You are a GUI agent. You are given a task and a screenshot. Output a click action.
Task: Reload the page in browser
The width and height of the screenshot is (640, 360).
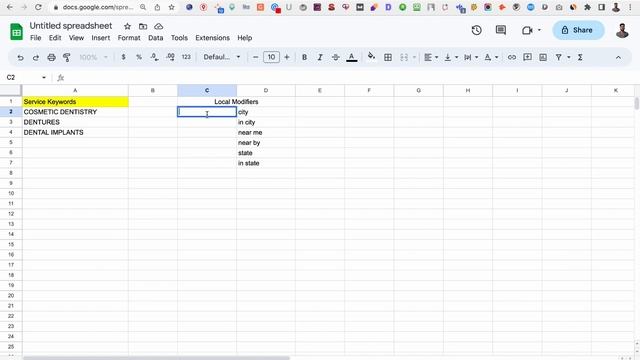pos(38,7)
